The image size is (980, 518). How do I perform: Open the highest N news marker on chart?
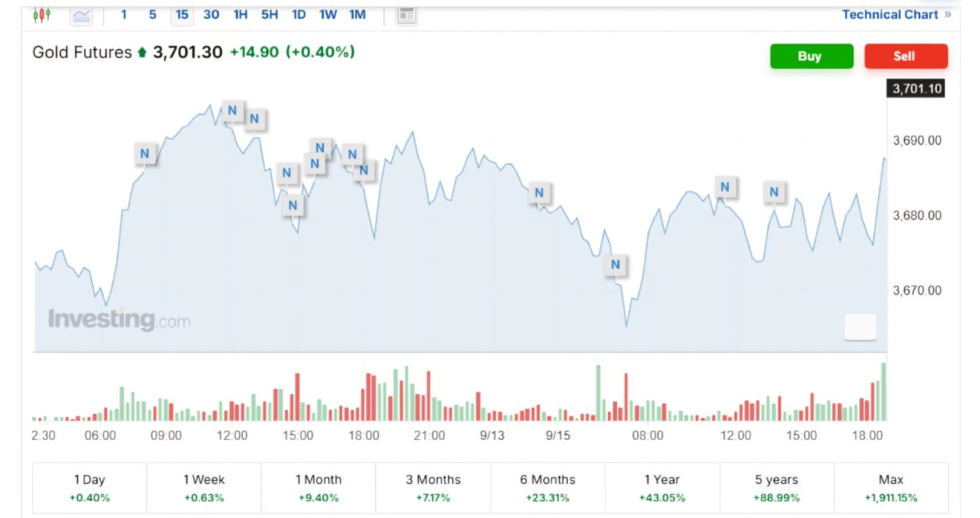[232, 110]
